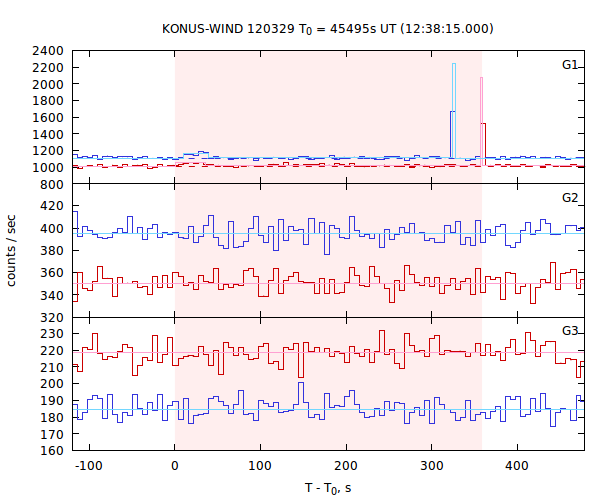Click the y-axis value '340' in G2
The height and width of the screenshot is (500, 600).
click(x=52, y=295)
